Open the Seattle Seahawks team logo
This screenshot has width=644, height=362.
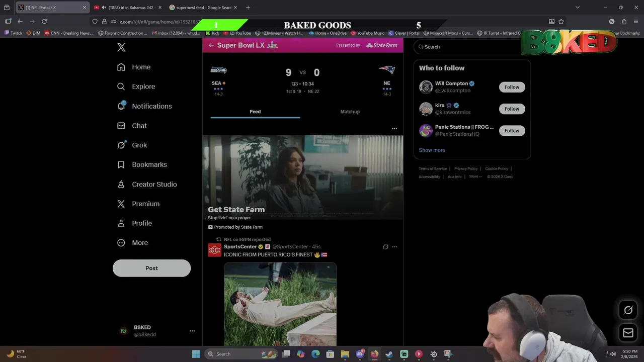point(218,70)
